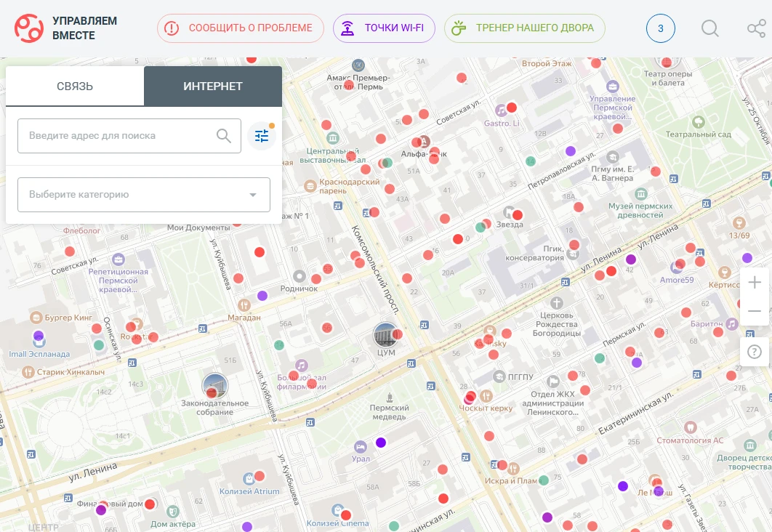Switch to the Связь tab
Viewport: 772px width, 532px height.
coord(75,86)
